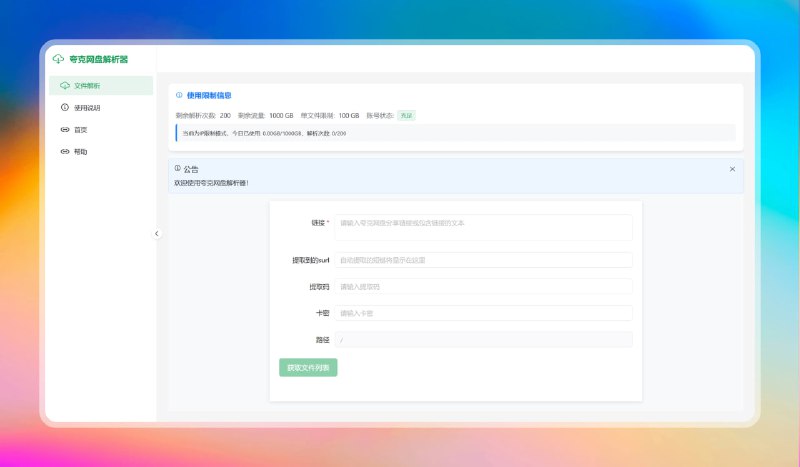
Task: Click the link icon next to 帮助
Action: pos(65,152)
